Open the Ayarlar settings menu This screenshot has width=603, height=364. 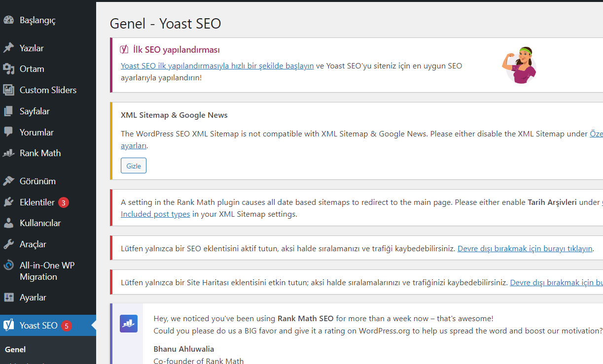(33, 298)
